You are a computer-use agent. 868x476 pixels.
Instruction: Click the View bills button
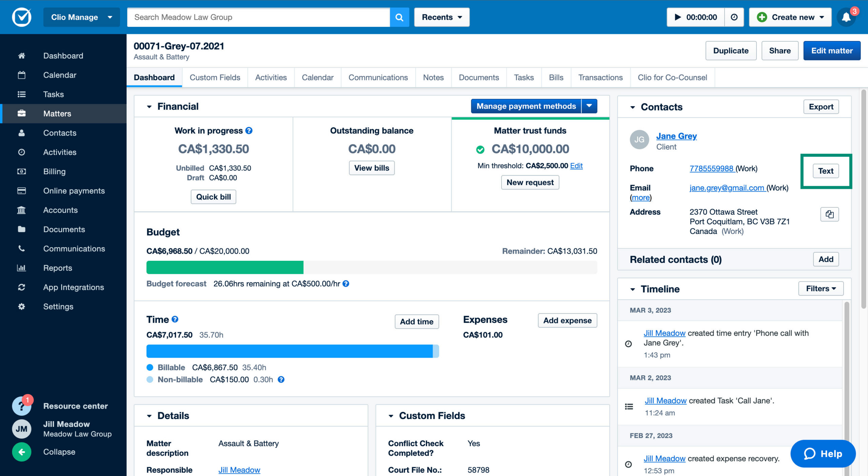point(372,168)
